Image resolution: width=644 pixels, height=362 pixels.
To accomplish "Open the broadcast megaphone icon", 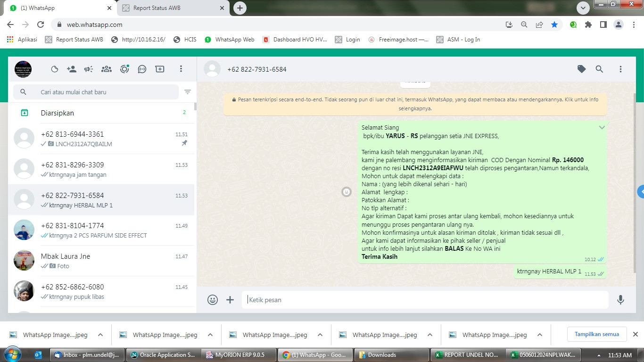I will tap(89, 69).
